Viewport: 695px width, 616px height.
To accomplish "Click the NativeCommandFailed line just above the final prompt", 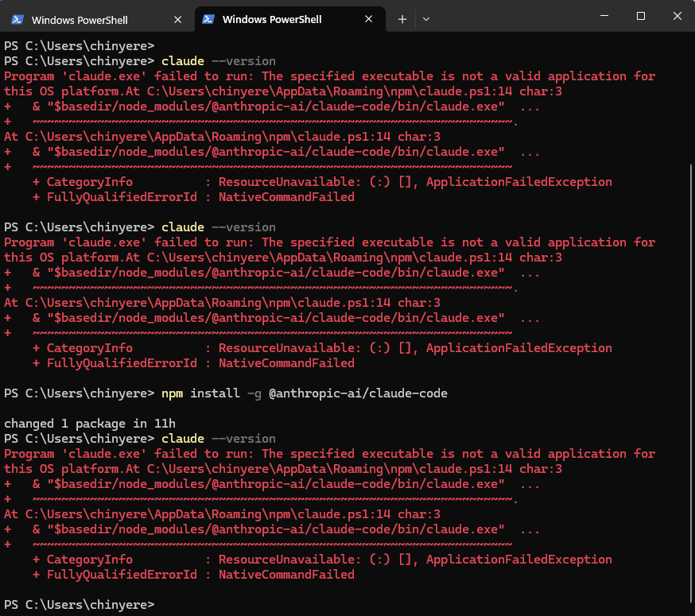I will [x=194, y=575].
